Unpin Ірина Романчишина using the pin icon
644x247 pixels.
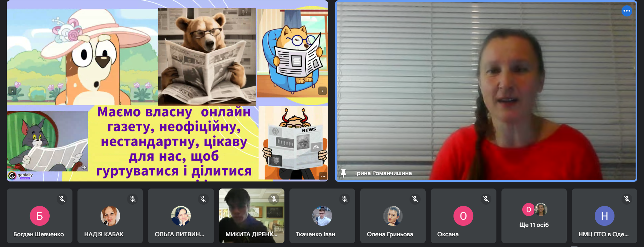pyautogui.click(x=343, y=173)
